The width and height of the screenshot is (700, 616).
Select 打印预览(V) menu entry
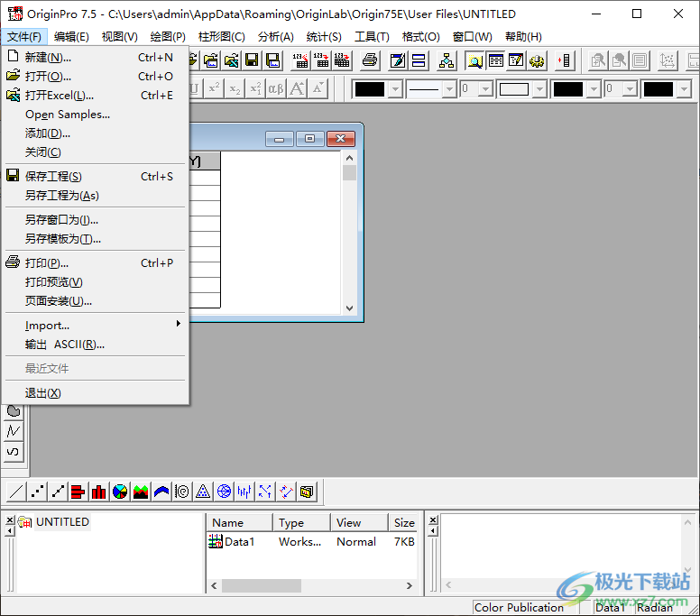[x=96, y=282]
